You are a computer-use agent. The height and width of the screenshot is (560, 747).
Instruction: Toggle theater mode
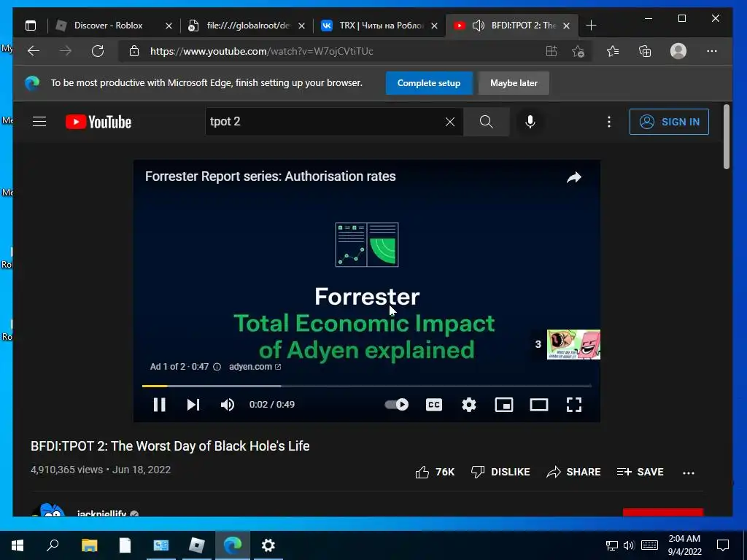click(x=539, y=405)
